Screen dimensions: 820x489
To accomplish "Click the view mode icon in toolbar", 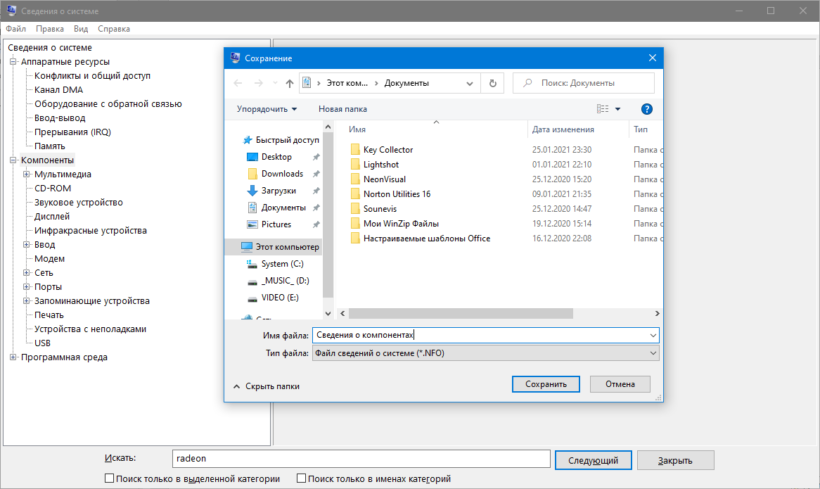I will (x=603, y=108).
